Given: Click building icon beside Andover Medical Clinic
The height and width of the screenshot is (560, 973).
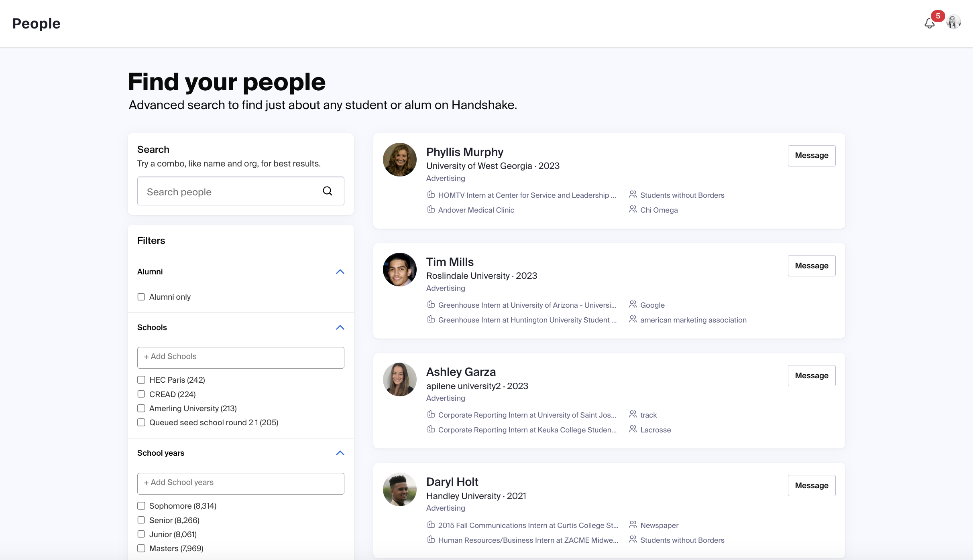Looking at the screenshot, I should 431,209.
